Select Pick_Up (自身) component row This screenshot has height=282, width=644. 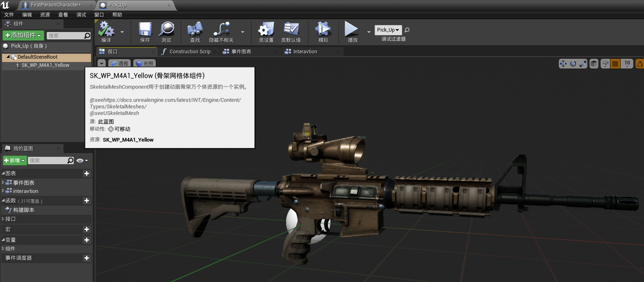[x=46, y=46]
